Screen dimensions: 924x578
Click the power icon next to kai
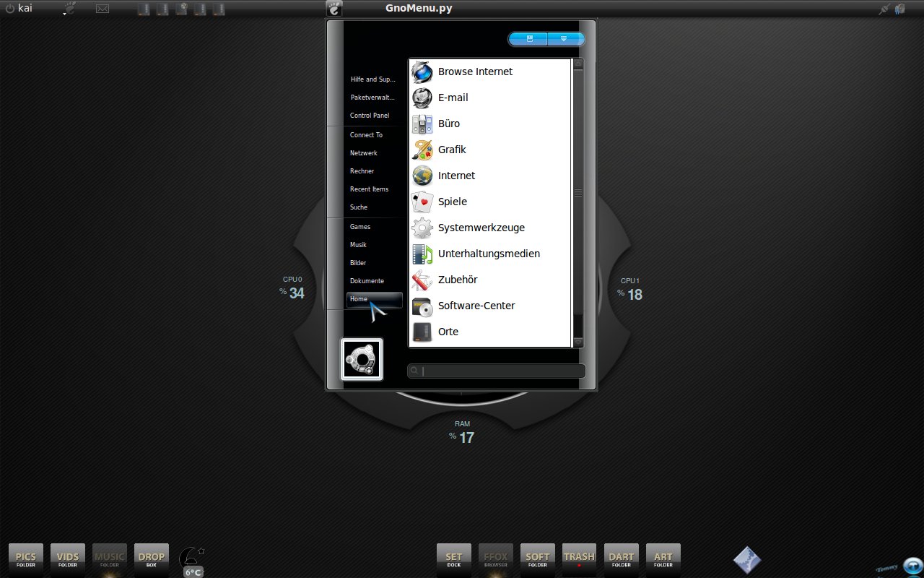click(10, 9)
